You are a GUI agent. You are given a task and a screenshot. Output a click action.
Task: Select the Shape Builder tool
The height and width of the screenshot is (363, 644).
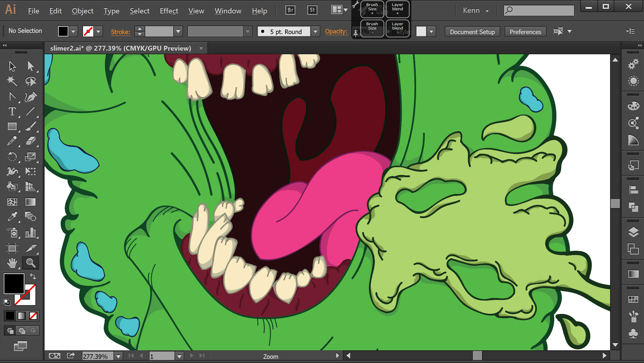12,186
